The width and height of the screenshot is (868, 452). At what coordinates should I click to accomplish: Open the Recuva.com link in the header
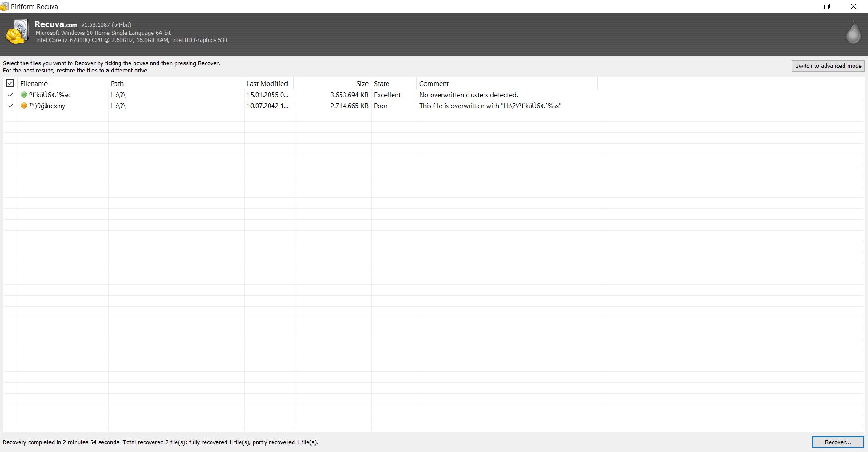click(x=56, y=24)
